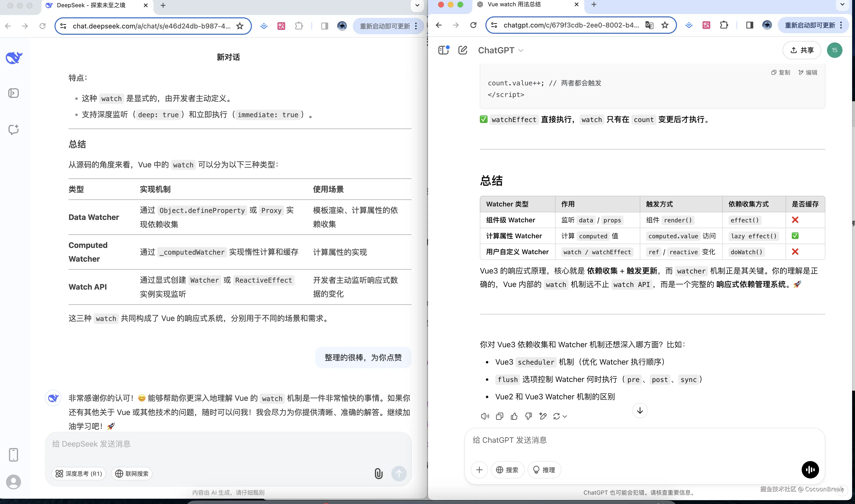Image resolution: width=855 pixels, height=504 pixels.
Task: Click 复制 to copy the code block
Action: [781, 72]
